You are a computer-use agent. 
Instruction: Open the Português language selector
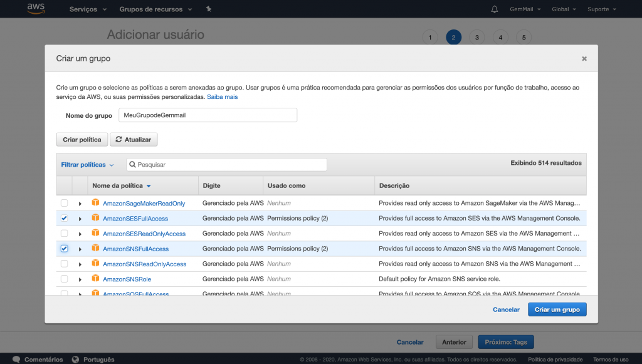coord(93,359)
